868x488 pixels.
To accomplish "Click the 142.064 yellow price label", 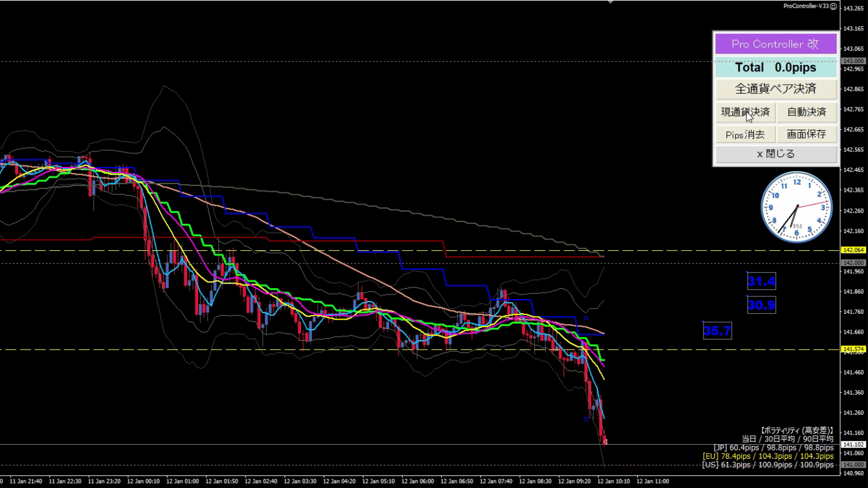I will pos(853,250).
